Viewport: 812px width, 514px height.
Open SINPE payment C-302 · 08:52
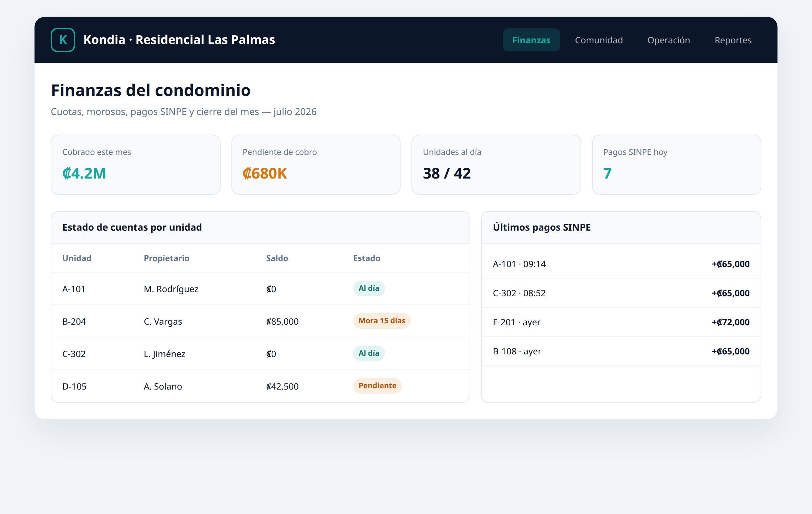point(621,293)
